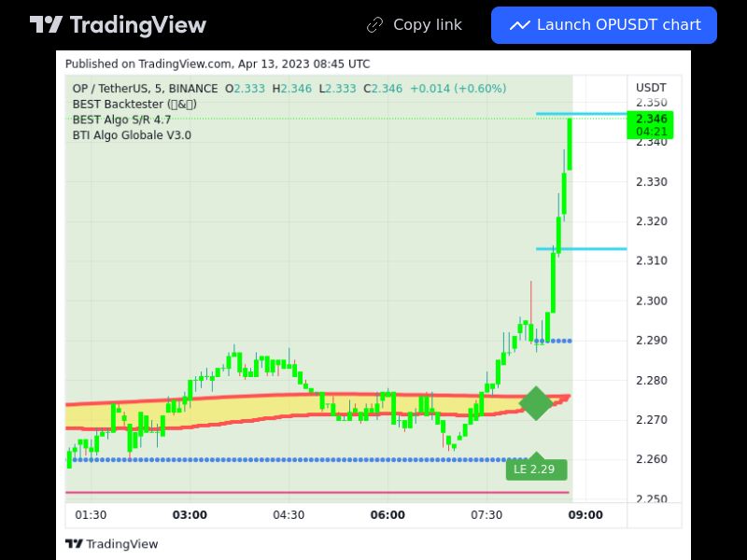
Task: Click the TradingView logo at top
Action: pos(118,25)
